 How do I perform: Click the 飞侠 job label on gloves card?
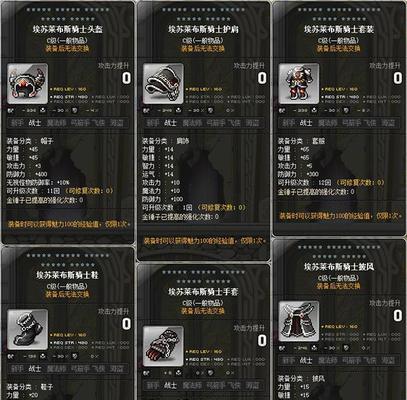click(234, 385)
